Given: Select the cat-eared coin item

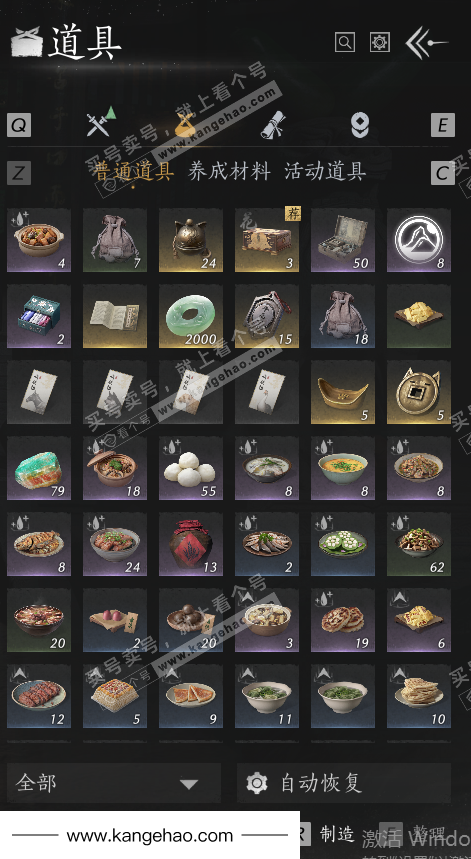Looking at the screenshot, I should pyautogui.click(x=419, y=392).
